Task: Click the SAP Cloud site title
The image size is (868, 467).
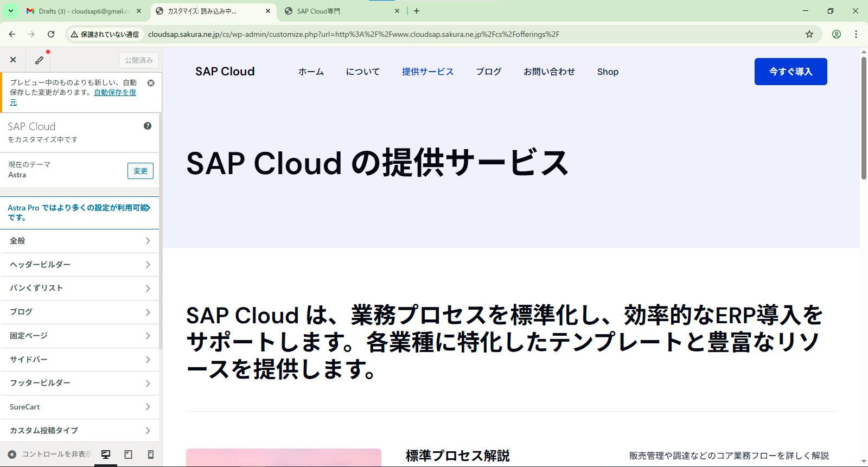Action: [225, 72]
